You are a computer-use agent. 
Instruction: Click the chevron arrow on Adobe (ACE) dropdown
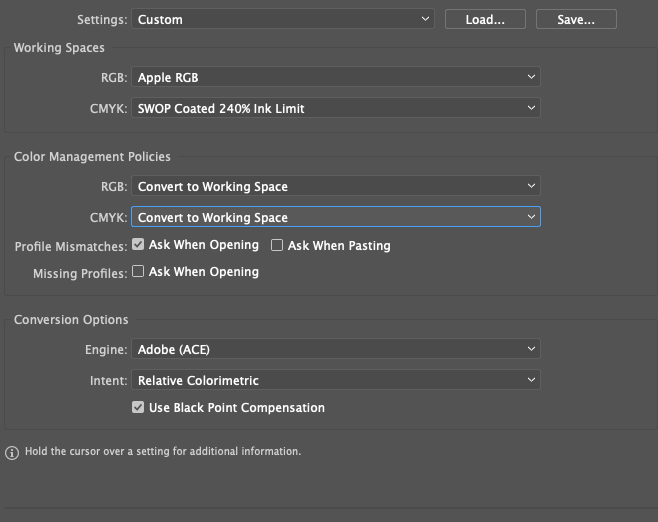[x=530, y=349]
